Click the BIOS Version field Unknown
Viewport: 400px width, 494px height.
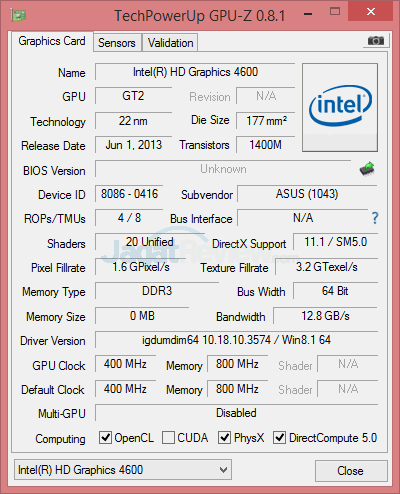pos(223,169)
